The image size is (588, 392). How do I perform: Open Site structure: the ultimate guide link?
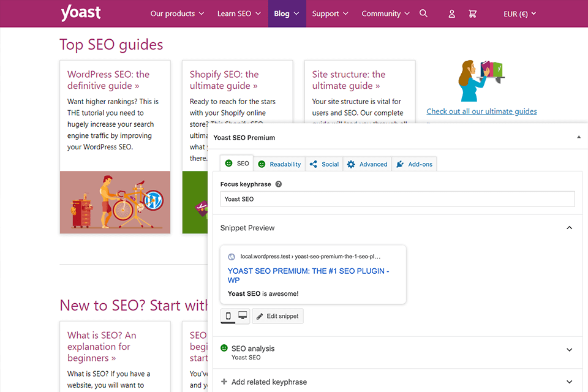pyautogui.click(x=349, y=80)
